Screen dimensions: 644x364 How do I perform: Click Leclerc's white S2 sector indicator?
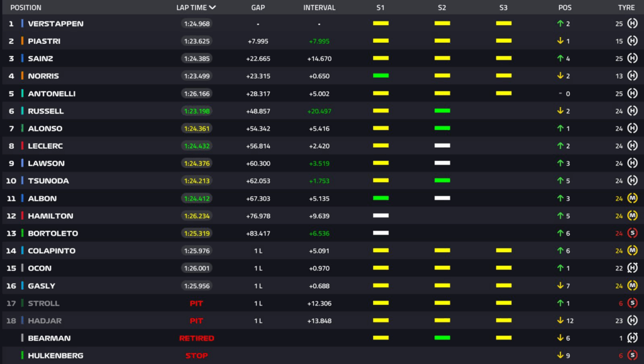pyautogui.click(x=442, y=146)
